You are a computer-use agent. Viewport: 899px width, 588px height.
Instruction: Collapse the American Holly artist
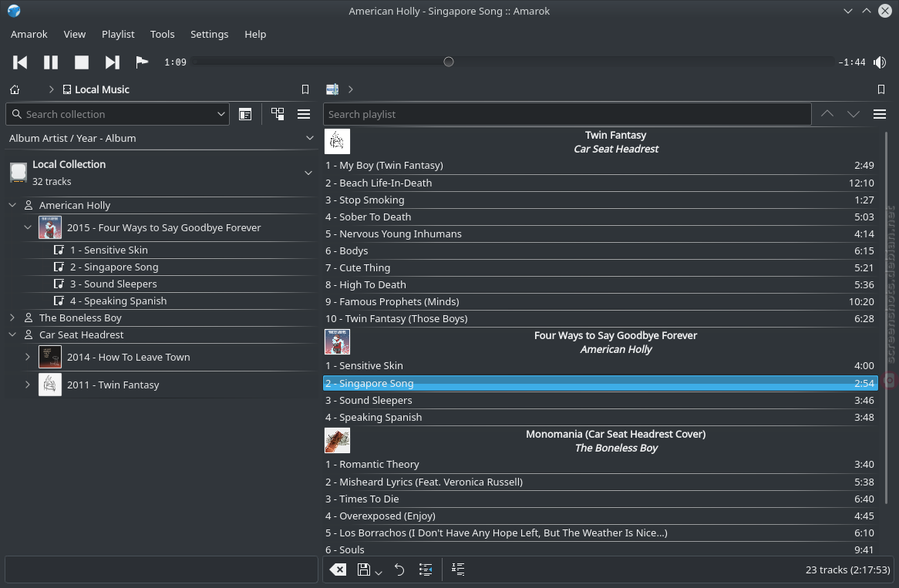pyautogui.click(x=12, y=205)
